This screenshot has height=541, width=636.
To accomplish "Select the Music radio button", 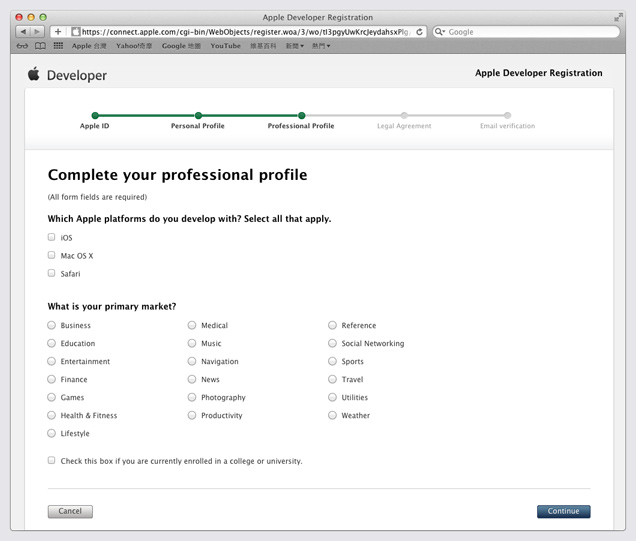I will (x=192, y=343).
